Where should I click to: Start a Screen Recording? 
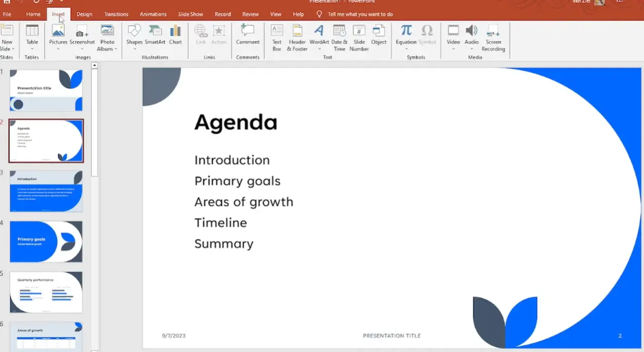coord(493,37)
